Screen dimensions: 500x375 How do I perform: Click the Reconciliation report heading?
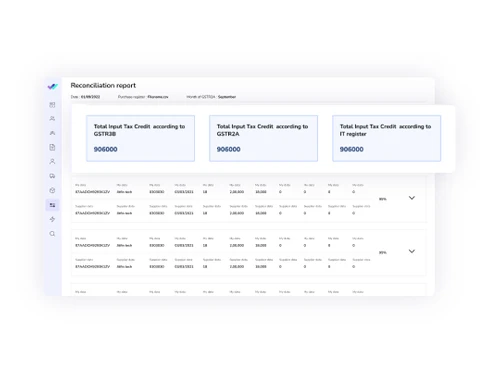[103, 85]
